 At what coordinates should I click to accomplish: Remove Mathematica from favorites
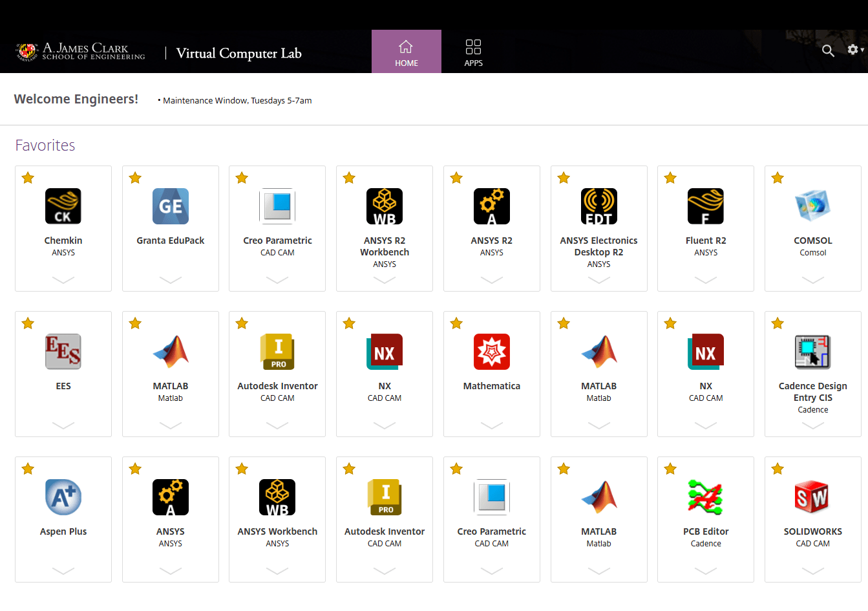point(456,323)
